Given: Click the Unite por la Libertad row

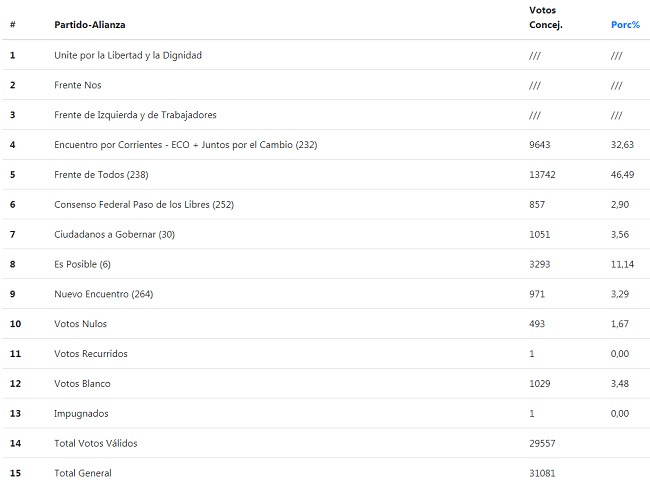Looking at the screenshot, I should pyautogui.click(x=326, y=55).
